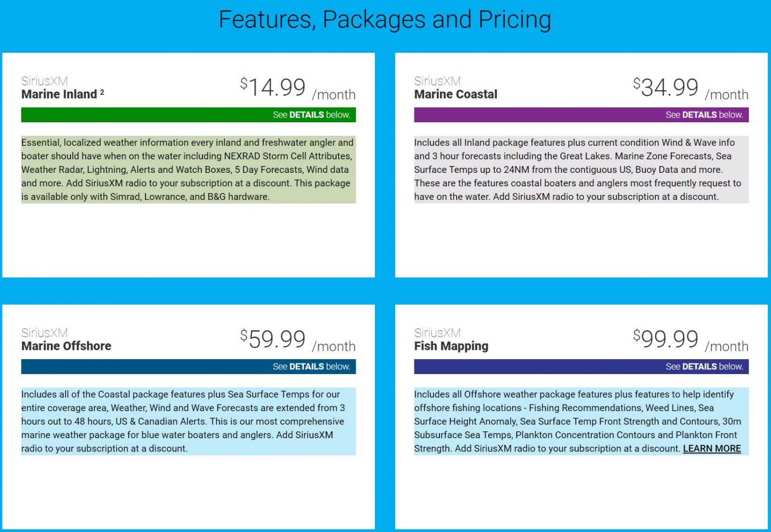Click the $14.99 per month price
The width and height of the screenshot is (771, 532).
298,88
